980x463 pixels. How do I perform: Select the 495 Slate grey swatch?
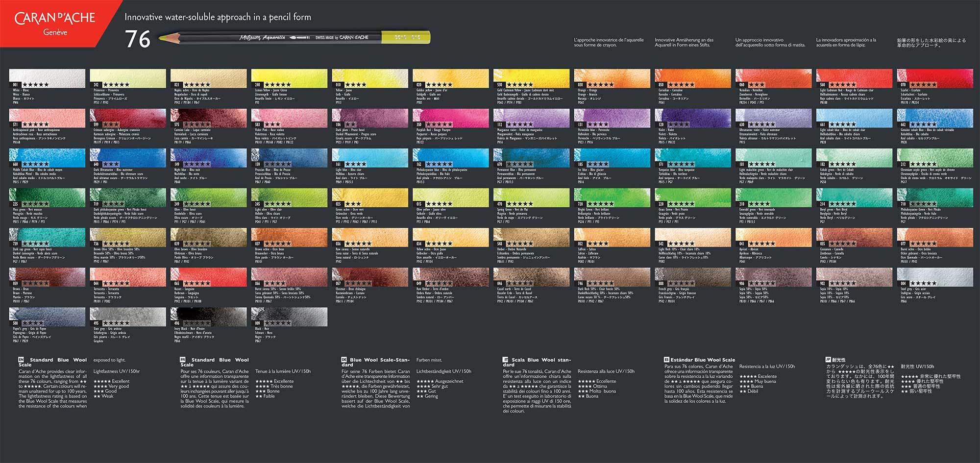click(128, 317)
